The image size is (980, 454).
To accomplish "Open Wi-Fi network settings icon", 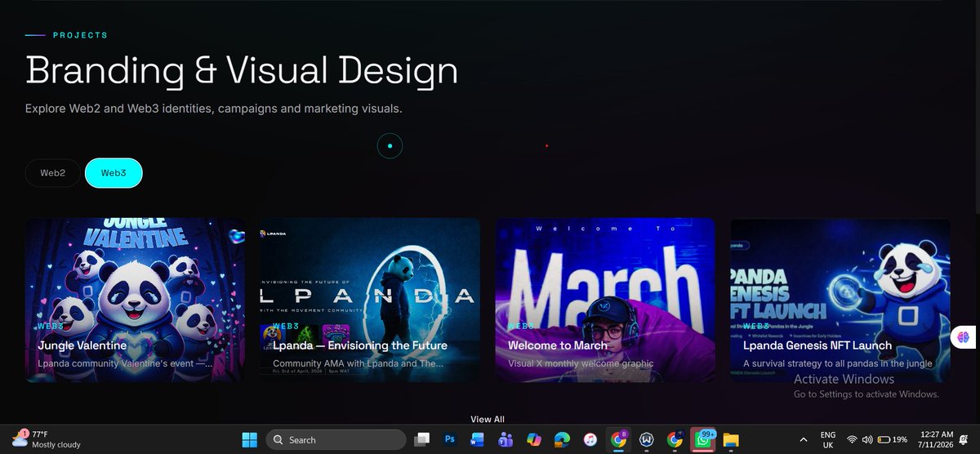I will click(x=852, y=440).
